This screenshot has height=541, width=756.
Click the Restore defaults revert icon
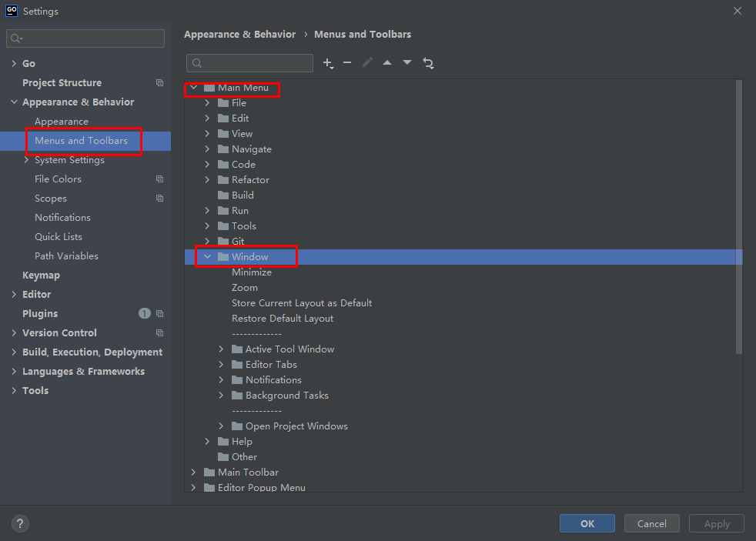coord(428,63)
